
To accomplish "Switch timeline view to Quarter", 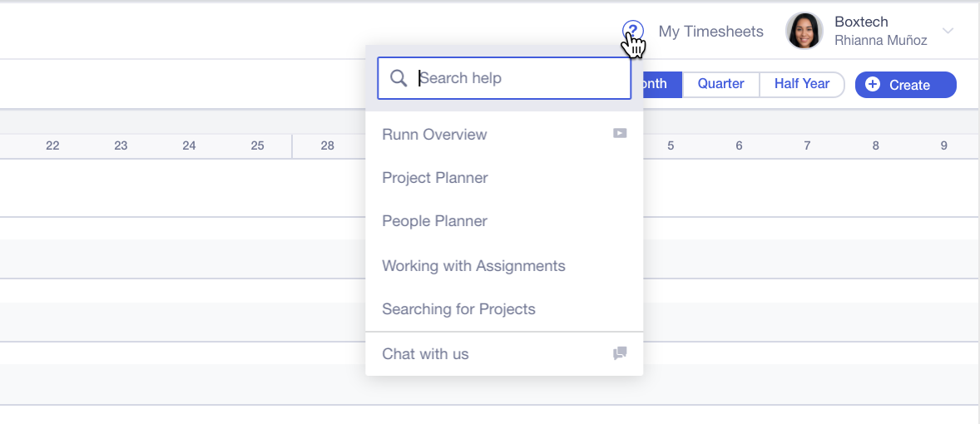I will (x=720, y=84).
